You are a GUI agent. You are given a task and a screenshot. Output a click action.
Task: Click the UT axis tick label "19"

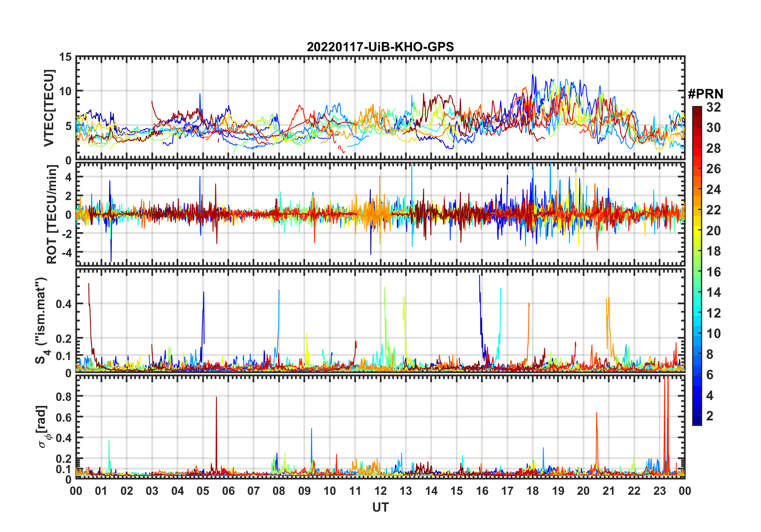tap(558, 491)
